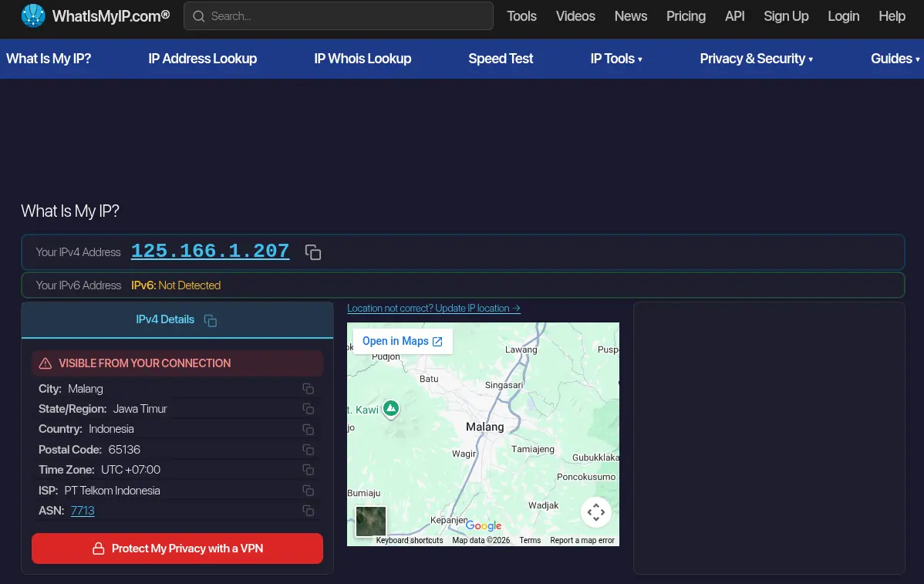
Task: Click the Malang city label on map
Action: point(485,427)
